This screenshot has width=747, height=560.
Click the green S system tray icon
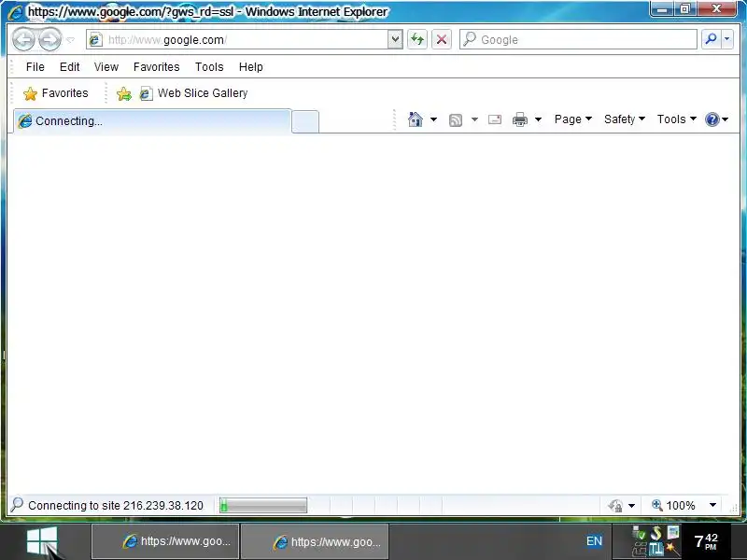click(x=656, y=532)
